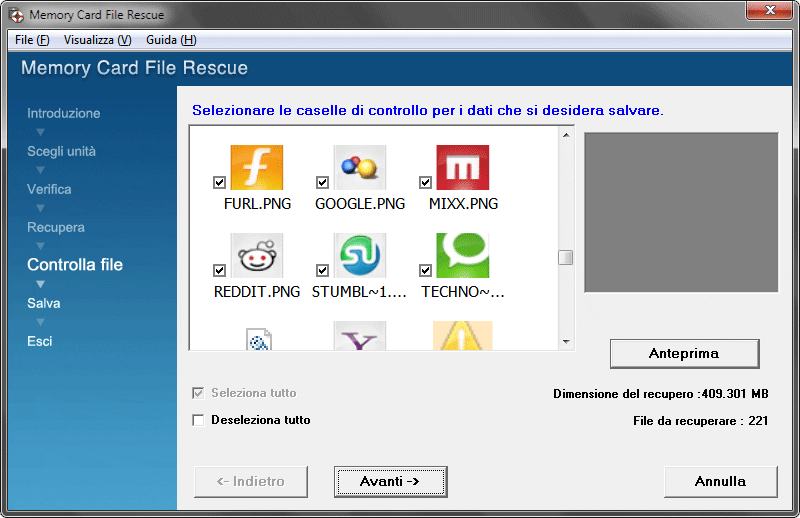Click the Avanti -> button
This screenshot has width=800, height=518.
[390, 481]
